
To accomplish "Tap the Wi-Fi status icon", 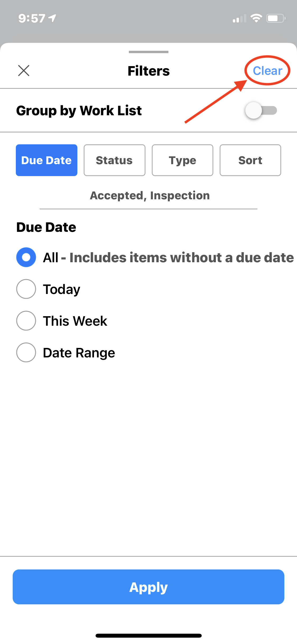I will point(256,18).
